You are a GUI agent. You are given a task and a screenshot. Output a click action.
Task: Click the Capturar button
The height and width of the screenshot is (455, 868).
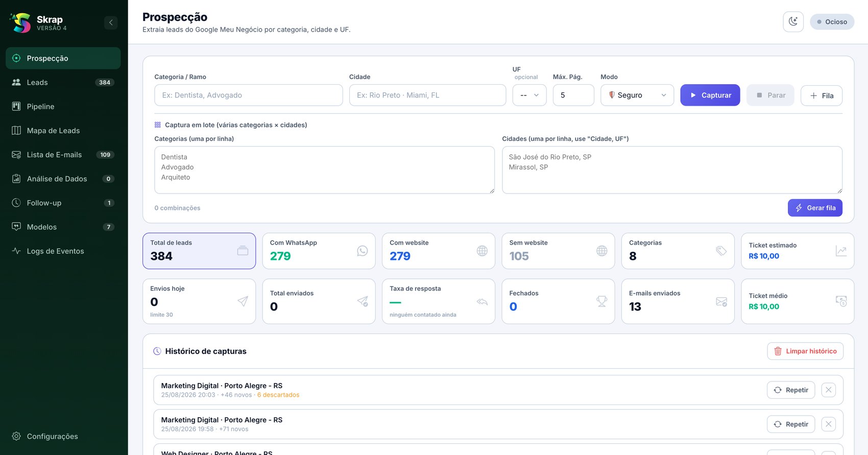coord(710,95)
